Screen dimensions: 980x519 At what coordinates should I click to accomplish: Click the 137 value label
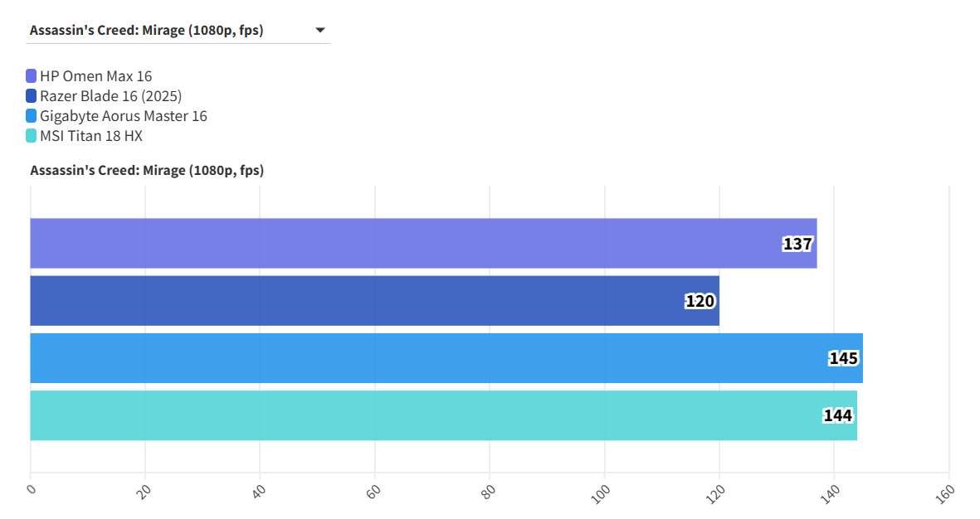(797, 244)
